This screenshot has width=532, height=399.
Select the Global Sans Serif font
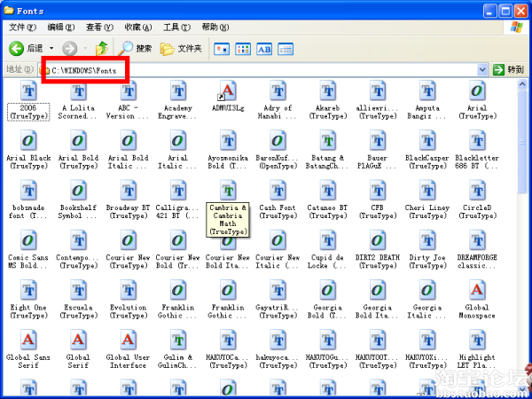coord(28,350)
